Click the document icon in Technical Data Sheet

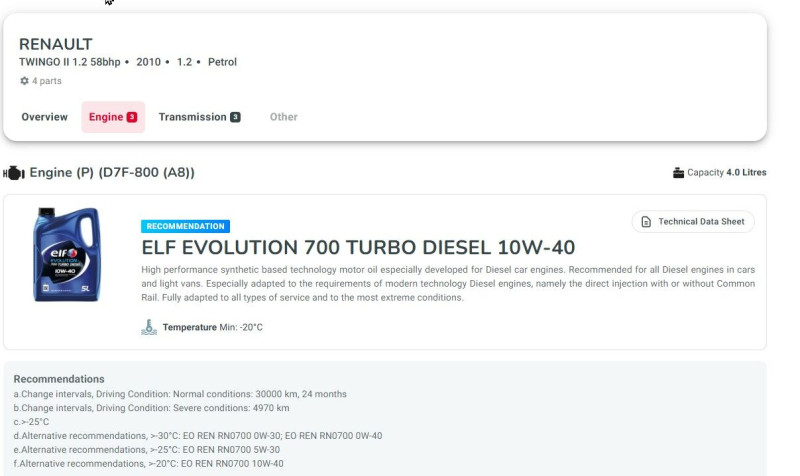pos(646,222)
